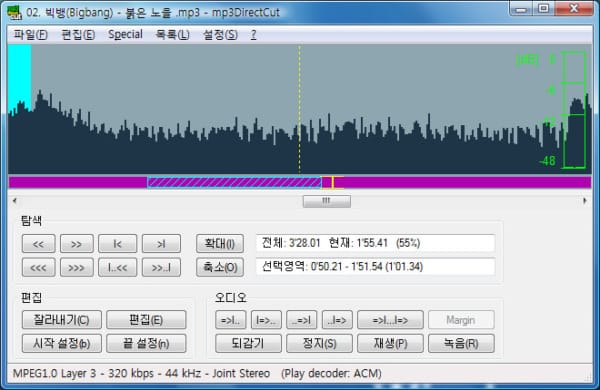Click the =>|...|=> audio preview button

point(390,320)
